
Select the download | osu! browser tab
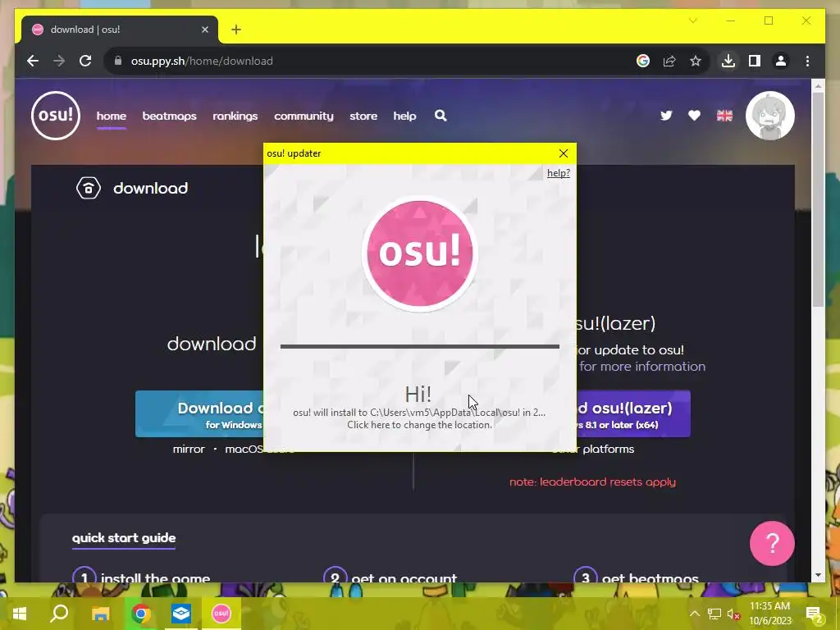120,30
